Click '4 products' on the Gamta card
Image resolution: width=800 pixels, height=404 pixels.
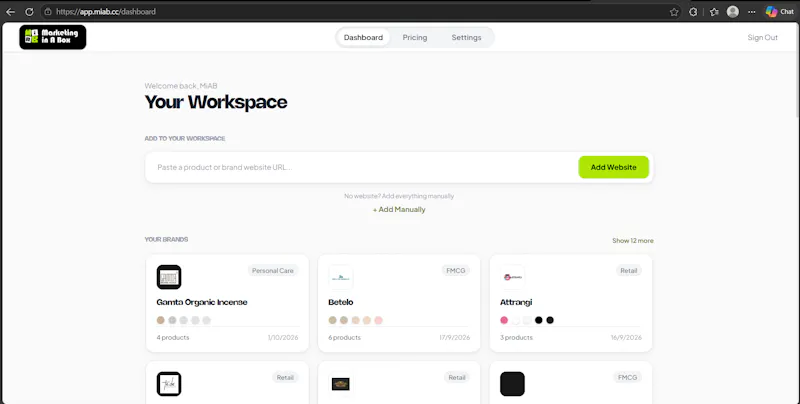tap(173, 338)
